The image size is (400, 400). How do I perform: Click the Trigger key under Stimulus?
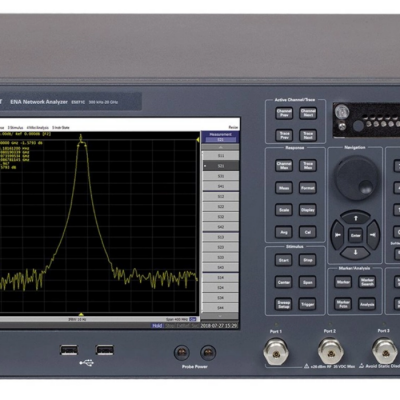pos(308,304)
